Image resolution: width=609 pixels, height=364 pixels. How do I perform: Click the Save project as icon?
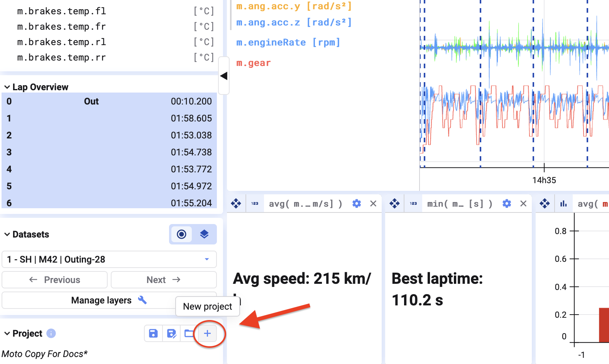171,334
